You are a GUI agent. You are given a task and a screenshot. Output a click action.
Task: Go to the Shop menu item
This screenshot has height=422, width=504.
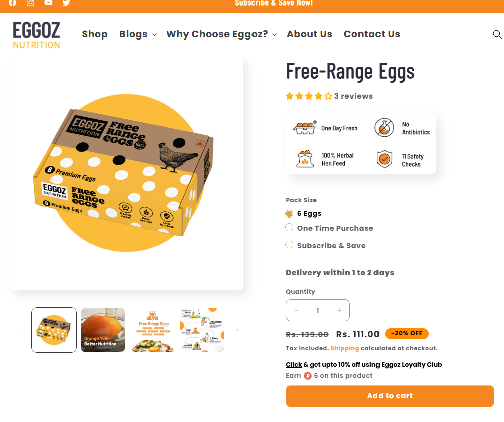tap(95, 34)
